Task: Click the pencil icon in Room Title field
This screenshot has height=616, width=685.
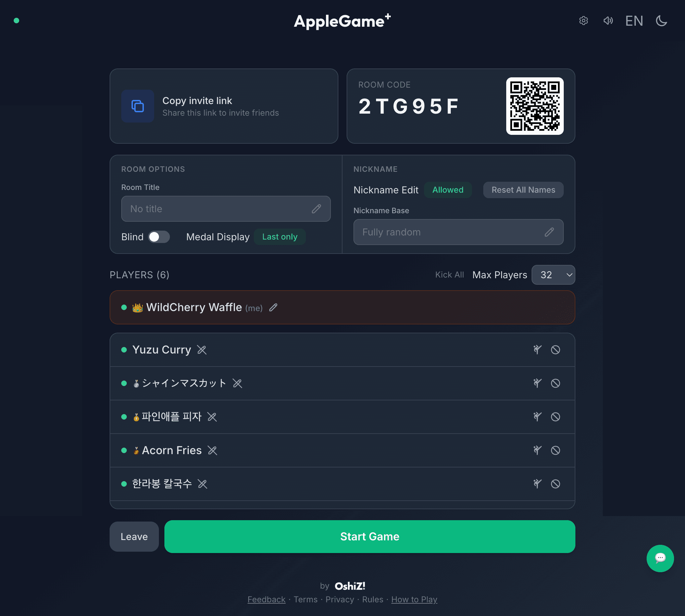Action: pos(316,209)
